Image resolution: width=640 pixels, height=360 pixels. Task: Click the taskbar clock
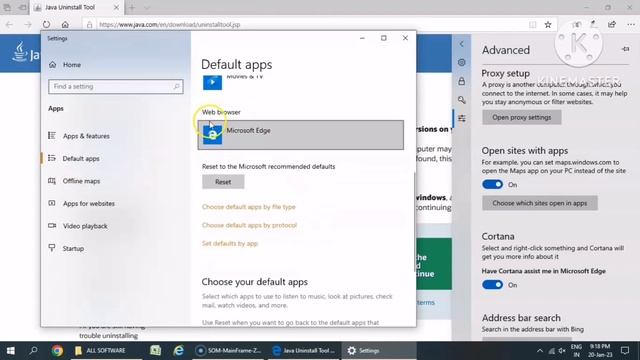(600, 351)
